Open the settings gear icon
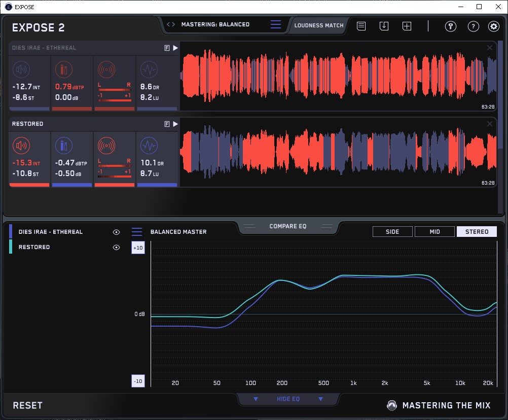This screenshot has width=508, height=420. click(494, 26)
